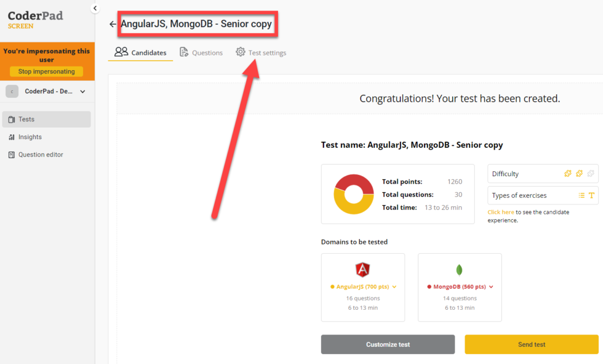Viewport: 603px width, 364px height.
Task: Click the MongoDB leaf logo
Action: pyautogui.click(x=459, y=270)
